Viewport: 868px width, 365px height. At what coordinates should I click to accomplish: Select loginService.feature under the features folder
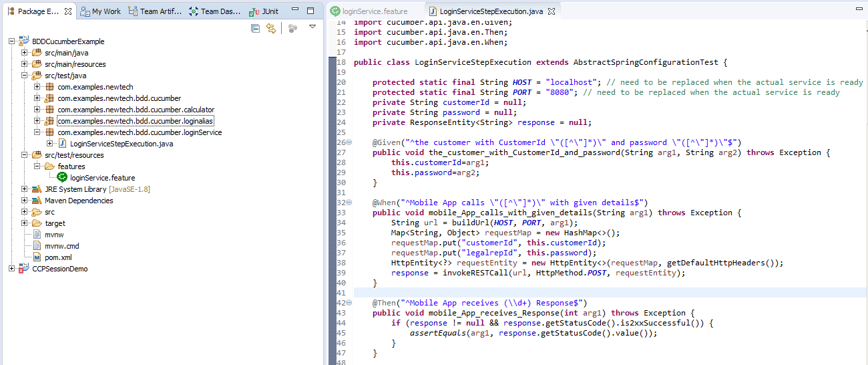coord(102,178)
